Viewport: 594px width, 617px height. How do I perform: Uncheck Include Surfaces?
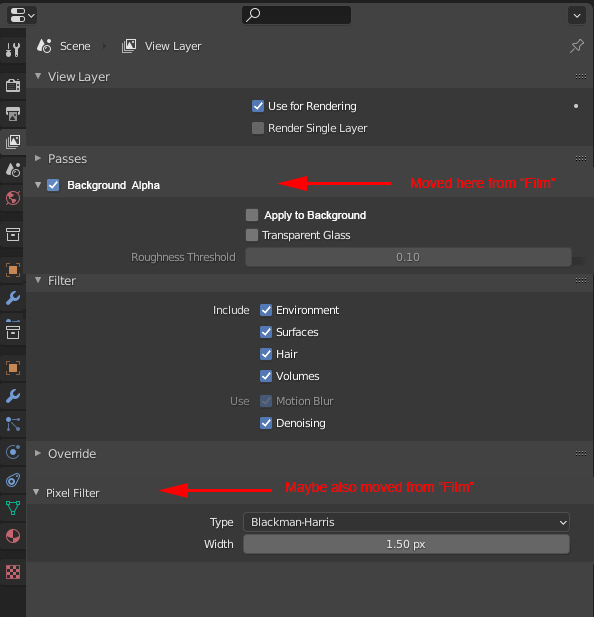tap(266, 332)
